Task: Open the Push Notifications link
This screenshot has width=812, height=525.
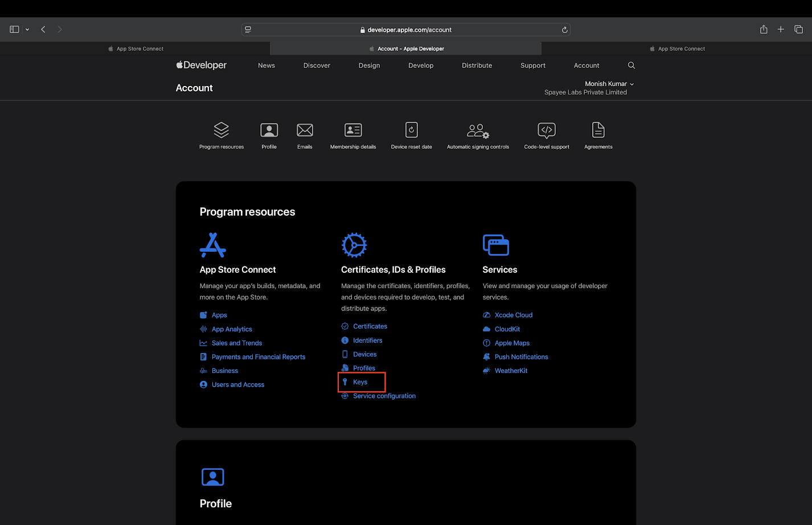Action: (x=521, y=357)
